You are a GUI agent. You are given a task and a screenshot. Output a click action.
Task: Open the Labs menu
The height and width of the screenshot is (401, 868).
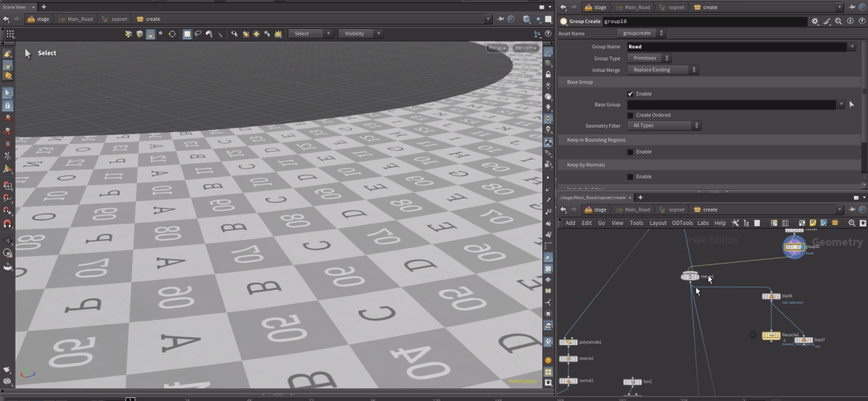[703, 223]
